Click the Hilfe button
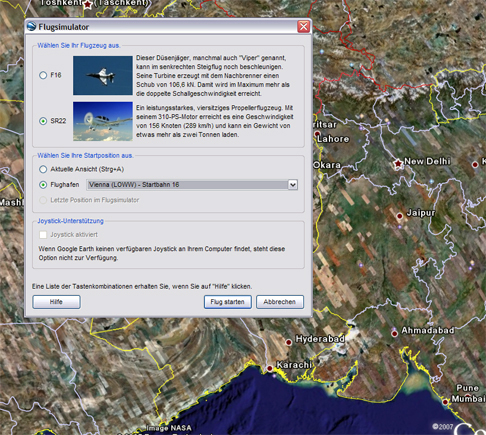The height and width of the screenshot is (435, 486). click(56, 302)
